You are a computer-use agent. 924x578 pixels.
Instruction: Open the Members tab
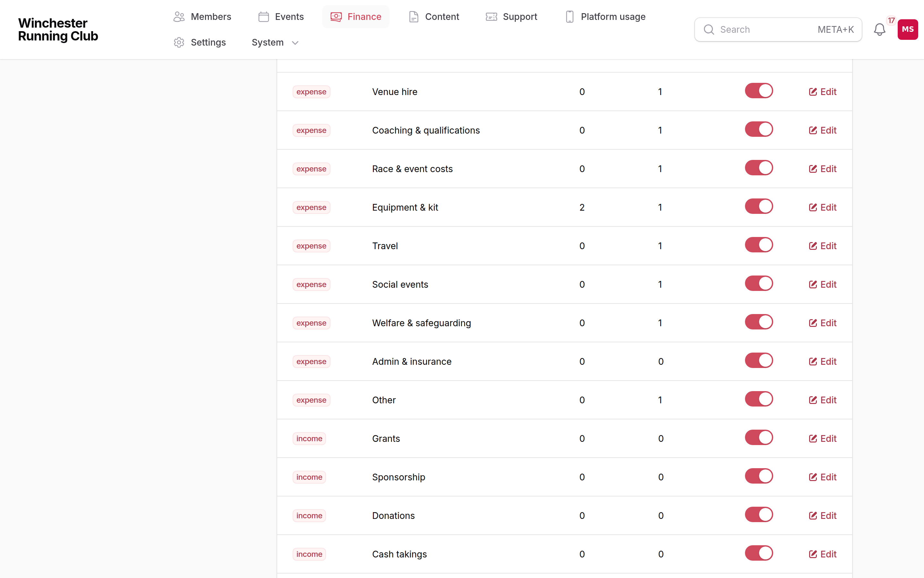[x=202, y=17]
